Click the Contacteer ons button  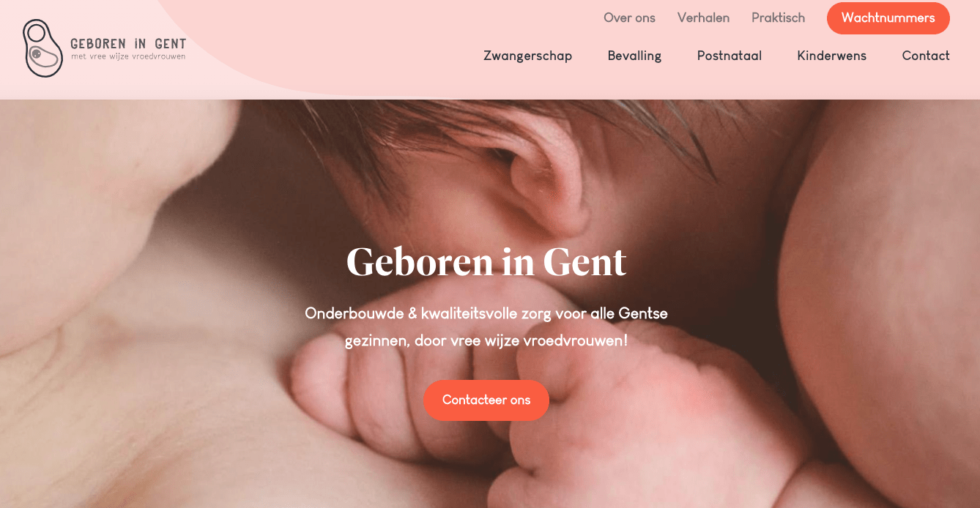point(486,400)
